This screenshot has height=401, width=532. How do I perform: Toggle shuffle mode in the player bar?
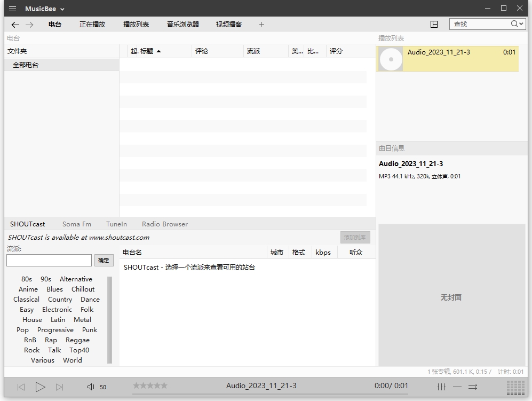[473, 387]
